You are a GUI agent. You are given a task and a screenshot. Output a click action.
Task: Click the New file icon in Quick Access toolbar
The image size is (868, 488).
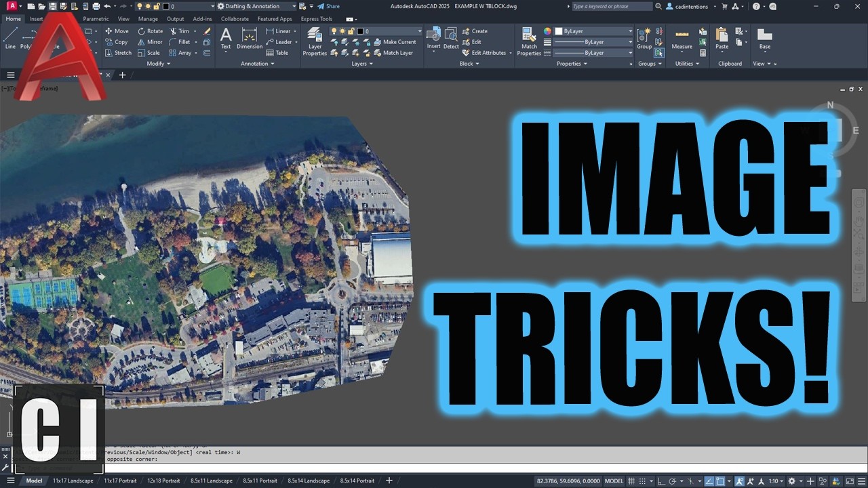point(31,6)
